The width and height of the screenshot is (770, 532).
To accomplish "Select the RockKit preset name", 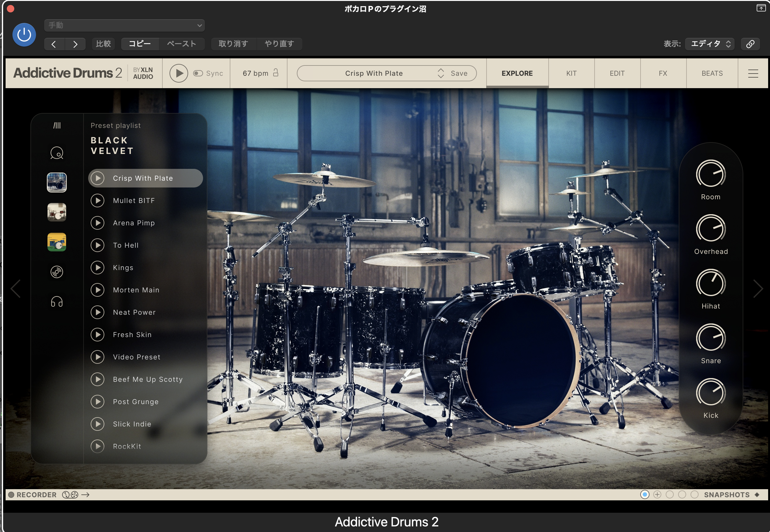I will pos(127,446).
